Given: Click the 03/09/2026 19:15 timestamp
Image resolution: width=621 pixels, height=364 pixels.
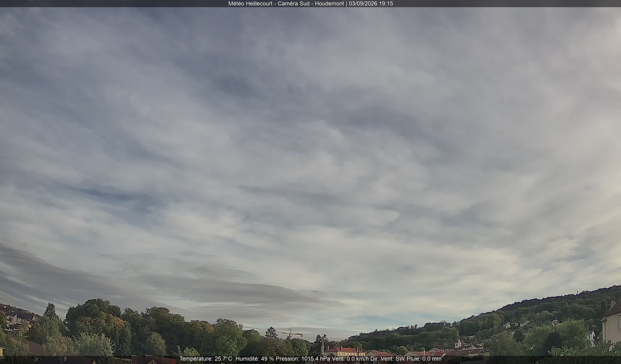Looking at the screenshot, I should 371,3.
